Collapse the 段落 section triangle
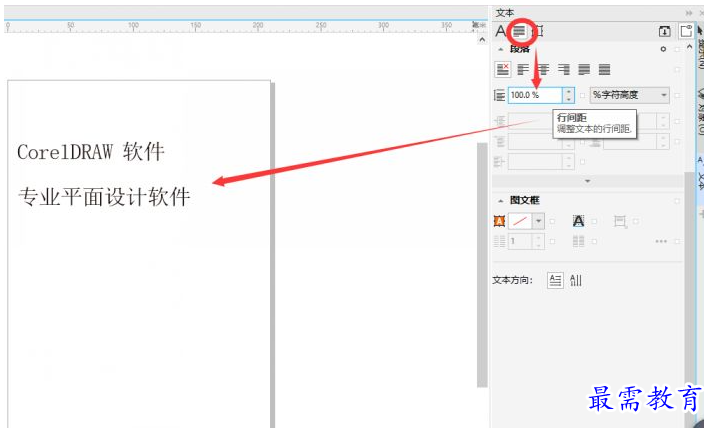The image size is (710, 430). [500, 49]
